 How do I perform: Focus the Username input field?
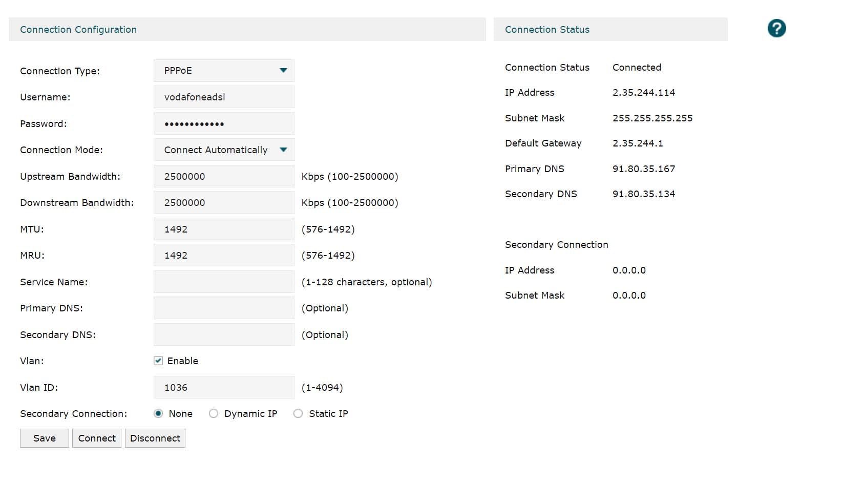(x=224, y=97)
